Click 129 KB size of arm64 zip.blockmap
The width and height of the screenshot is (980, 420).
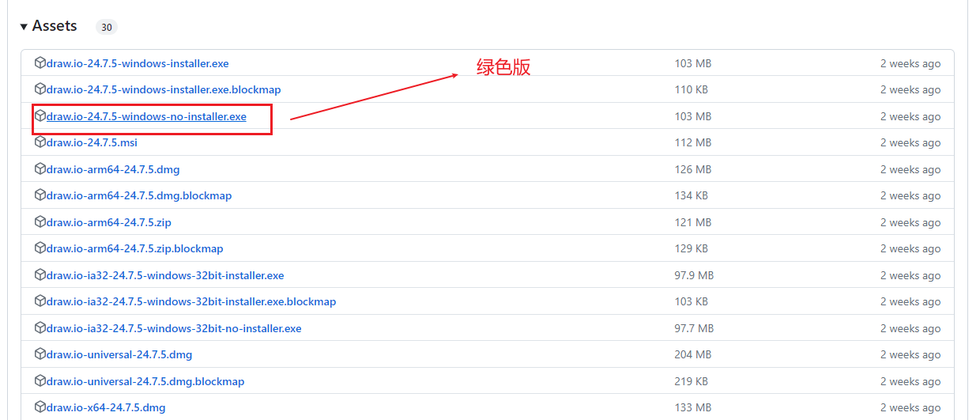click(692, 248)
